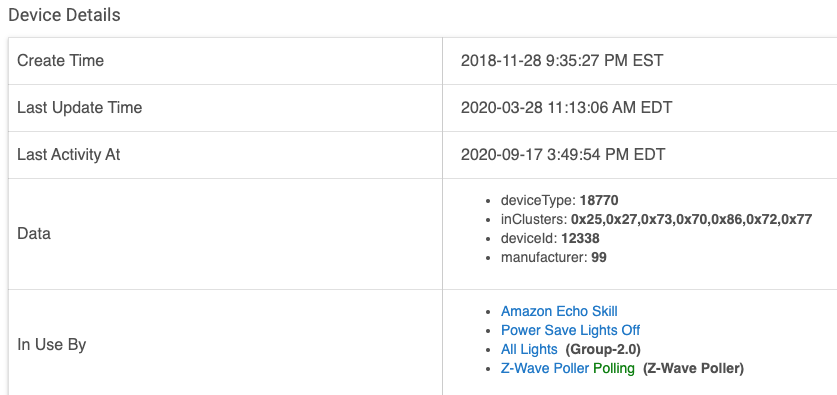Click the deviceId value 12338
The height and width of the screenshot is (395, 837).
tap(580, 238)
